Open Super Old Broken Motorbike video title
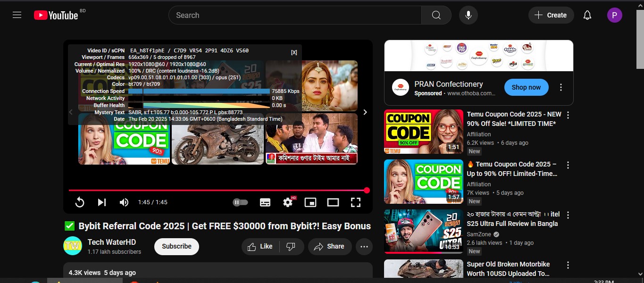 pyautogui.click(x=508, y=269)
